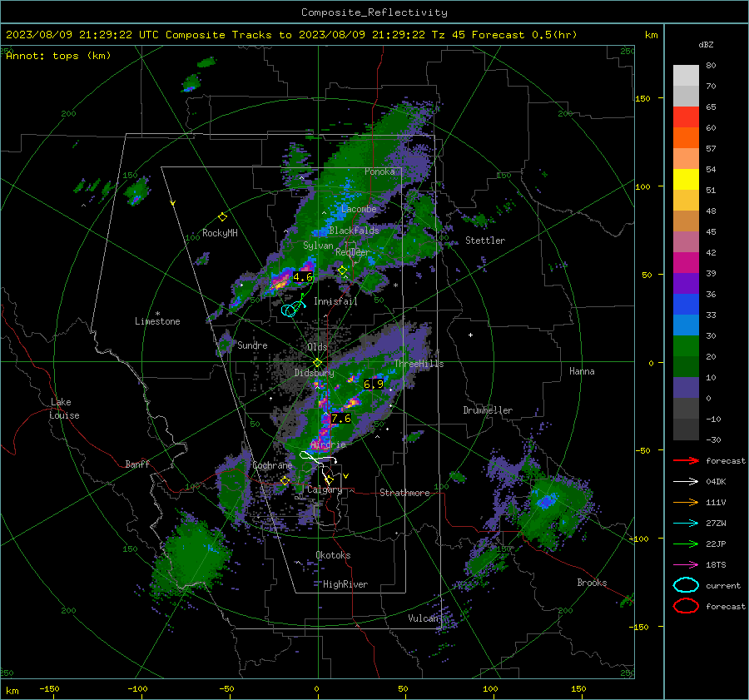The width and height of the screenshot is (749, 700).
Task: Click the 0 dBZ purple color swatch
Action: point(686,388)
